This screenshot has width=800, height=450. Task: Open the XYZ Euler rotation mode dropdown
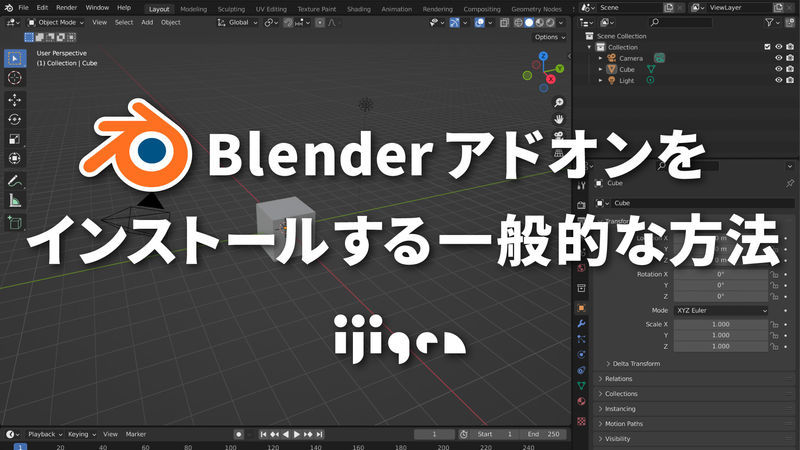coord(721,310)
